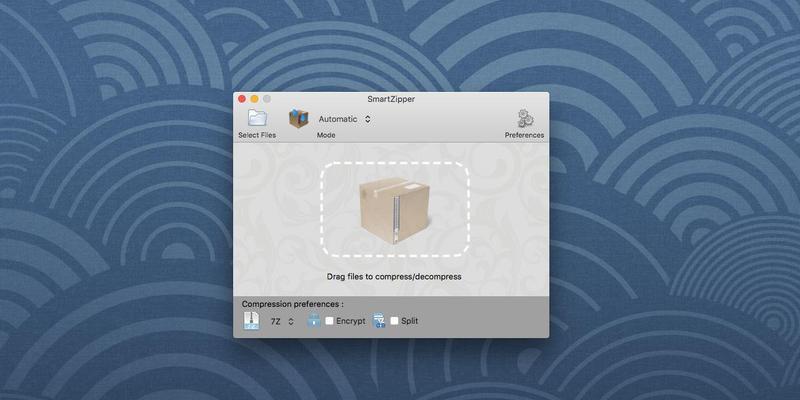Click 'Drag files to compress/decompress' text
The width and height of the screenshot is (800, 400).
(x=394, y=277)
